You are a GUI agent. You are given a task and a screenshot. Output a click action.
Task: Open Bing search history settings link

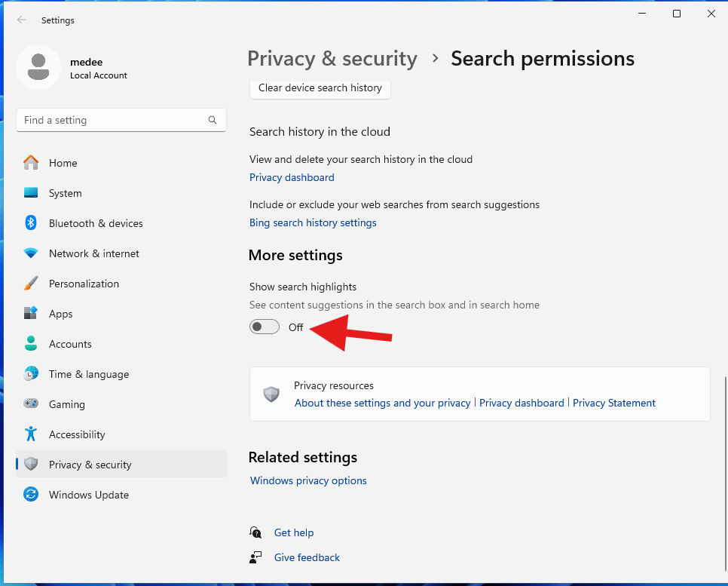313,222
